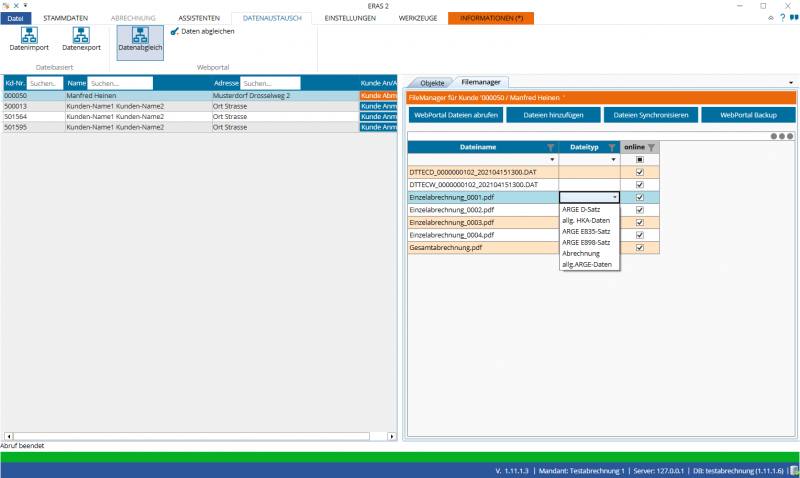Open the help question mark icon

[783, 18]
